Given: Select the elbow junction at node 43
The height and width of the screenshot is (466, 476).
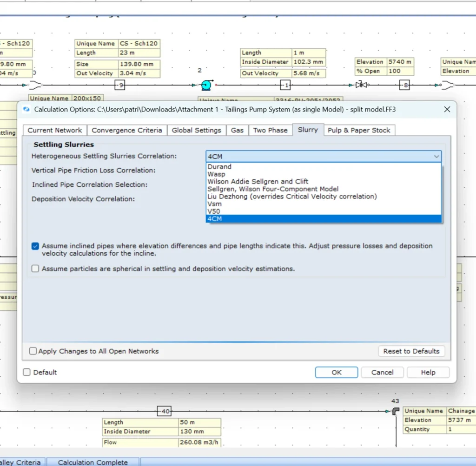Looking at the screenshot, I should 396,411.
